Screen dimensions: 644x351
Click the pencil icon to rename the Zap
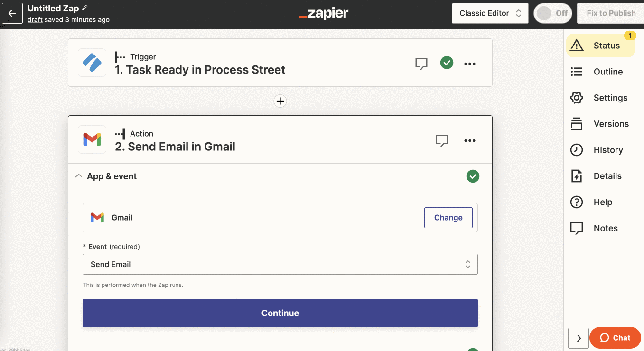coord(85,8)
